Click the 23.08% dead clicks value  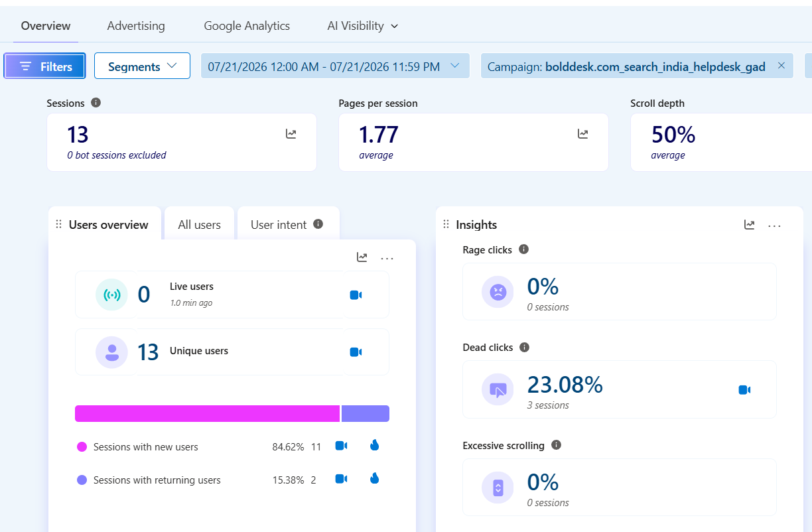(x=565, y=384)
